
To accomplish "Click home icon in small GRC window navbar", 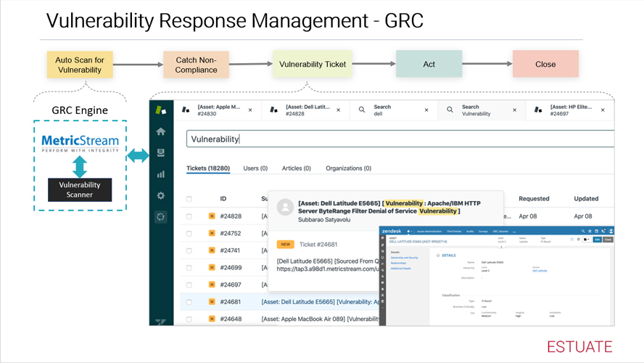I will (x=408, y=232).
